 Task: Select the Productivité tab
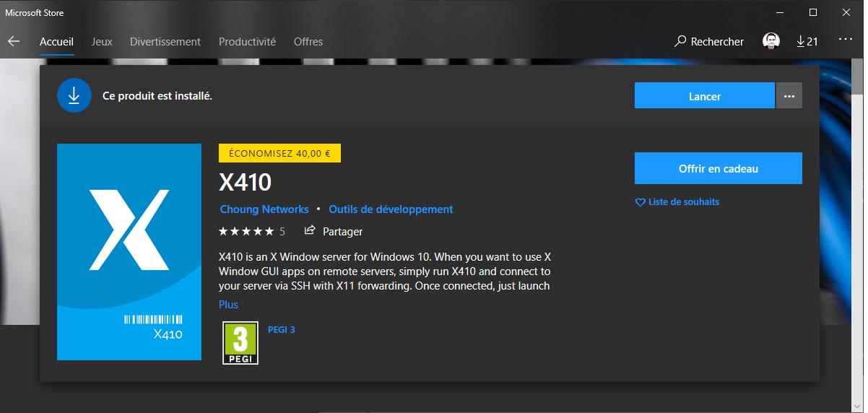coord(247,42)
